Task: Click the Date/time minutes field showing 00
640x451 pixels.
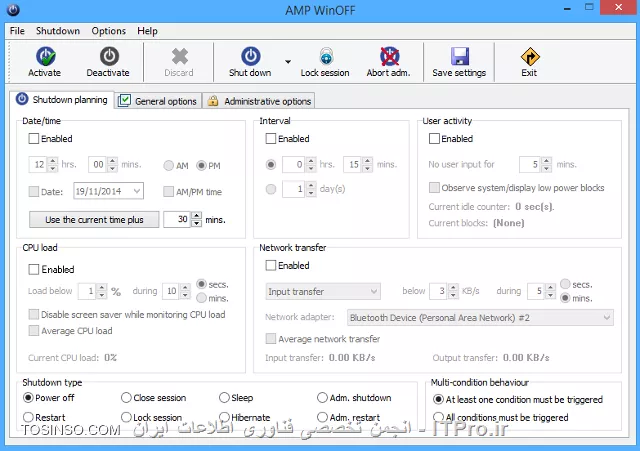Action: pyautogui.click(x=98, y=164)
